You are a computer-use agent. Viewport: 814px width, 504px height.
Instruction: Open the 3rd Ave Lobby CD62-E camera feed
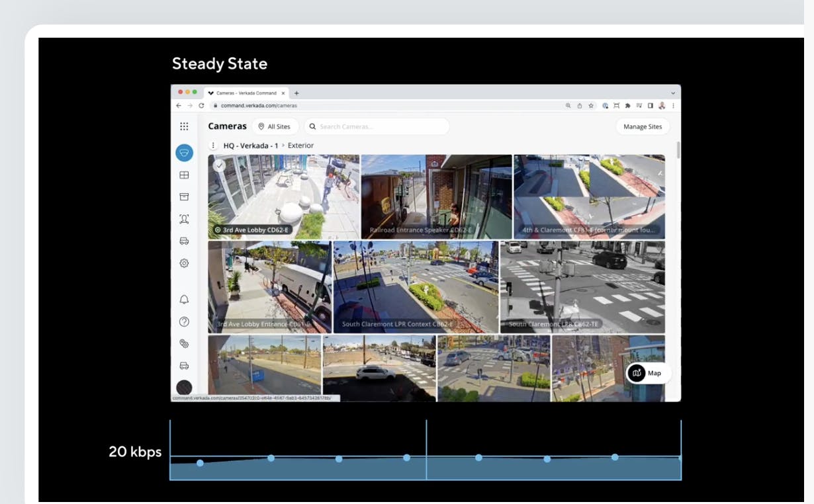[283, 196]
